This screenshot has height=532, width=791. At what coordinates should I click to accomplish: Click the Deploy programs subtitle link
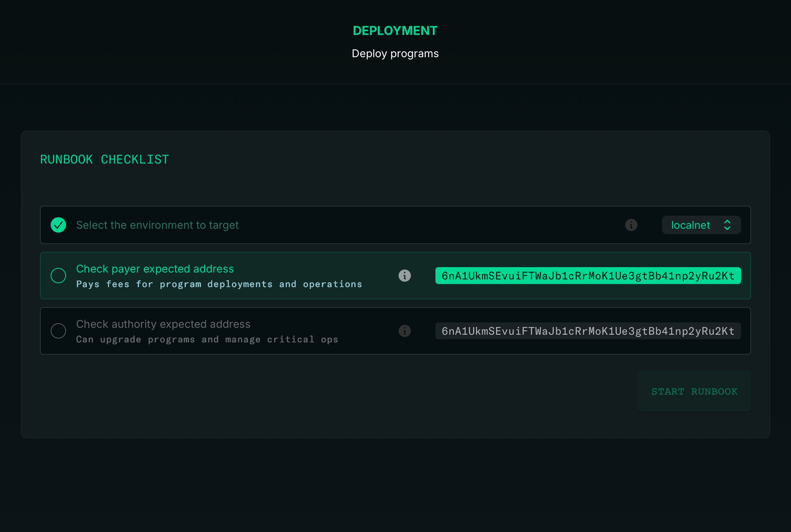[395, 53]
